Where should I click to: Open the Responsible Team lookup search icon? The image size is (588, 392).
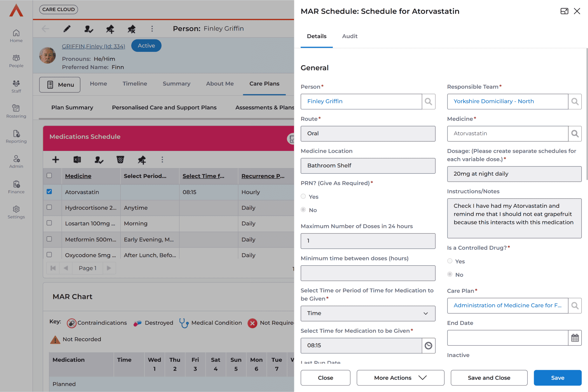click(575, 102)
